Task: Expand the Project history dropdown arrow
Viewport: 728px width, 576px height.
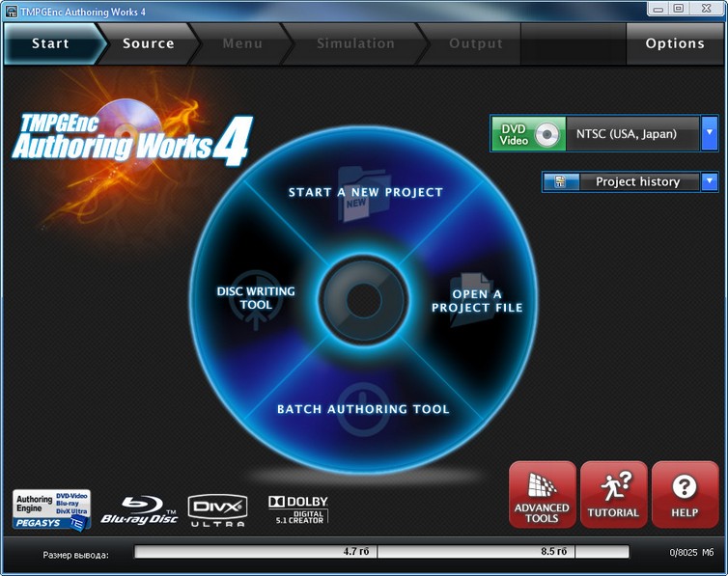Action: coord(710,181)
